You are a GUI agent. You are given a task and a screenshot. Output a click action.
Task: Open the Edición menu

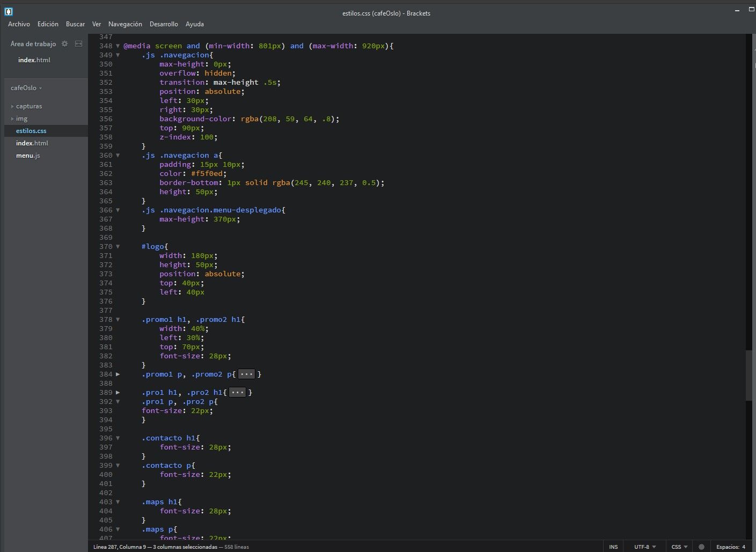tap(48, 24)
